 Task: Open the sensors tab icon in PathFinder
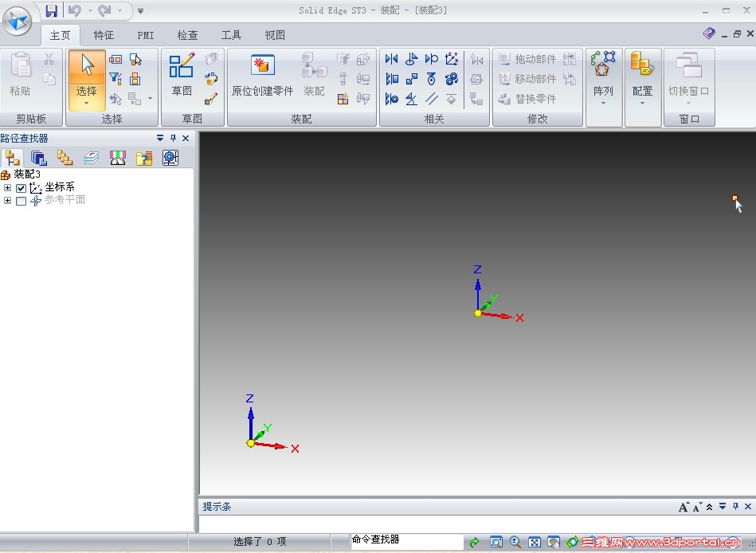(118, 158)
